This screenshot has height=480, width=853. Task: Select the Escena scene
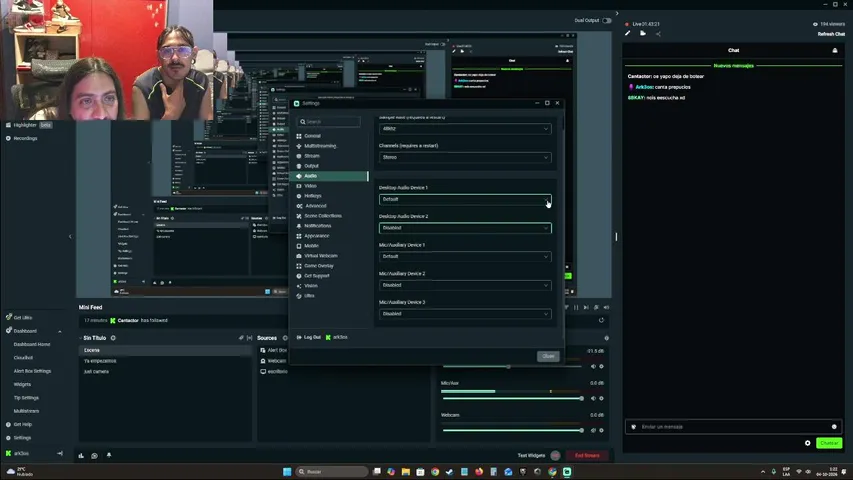165,350
